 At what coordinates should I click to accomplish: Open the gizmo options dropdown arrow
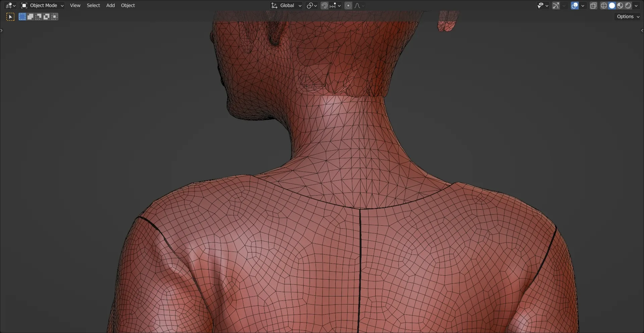564,5
